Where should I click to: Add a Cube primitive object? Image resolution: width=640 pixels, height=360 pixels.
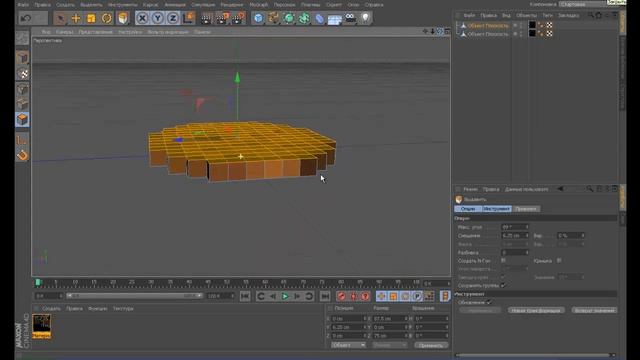258,18
